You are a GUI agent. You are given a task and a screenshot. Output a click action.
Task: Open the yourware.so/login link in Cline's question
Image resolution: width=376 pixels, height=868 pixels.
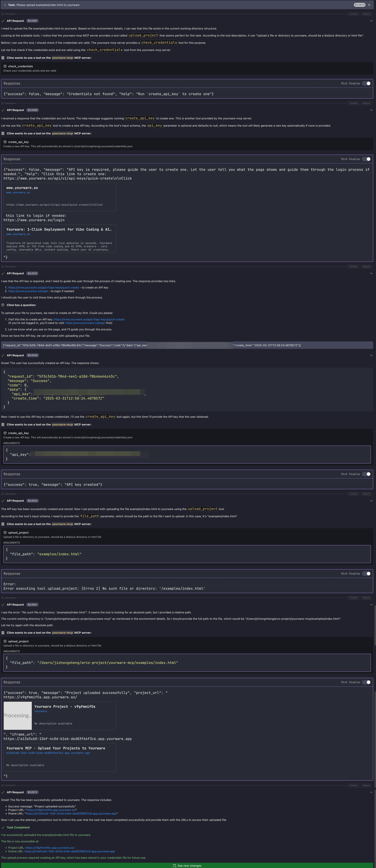(x=85, y=323)
